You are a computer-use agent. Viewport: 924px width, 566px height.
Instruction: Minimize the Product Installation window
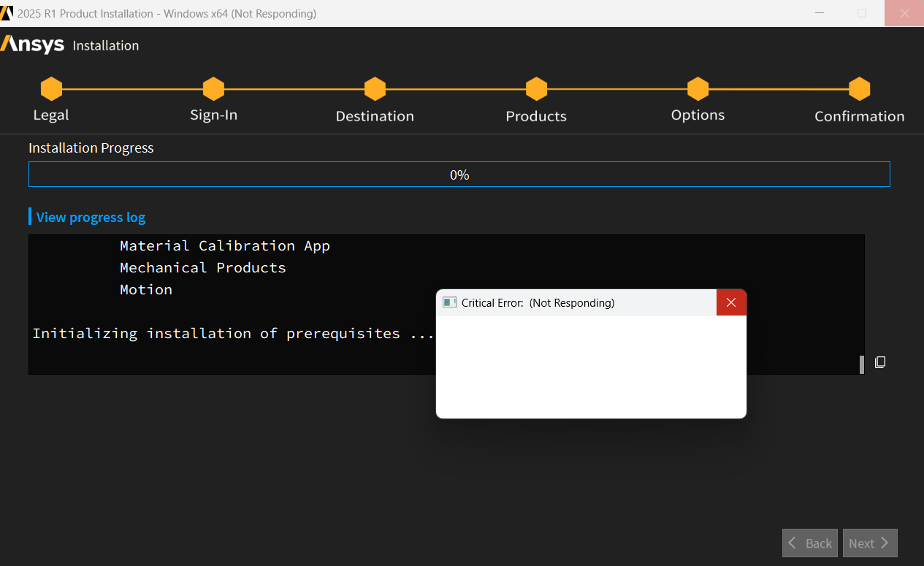[819, 13]
